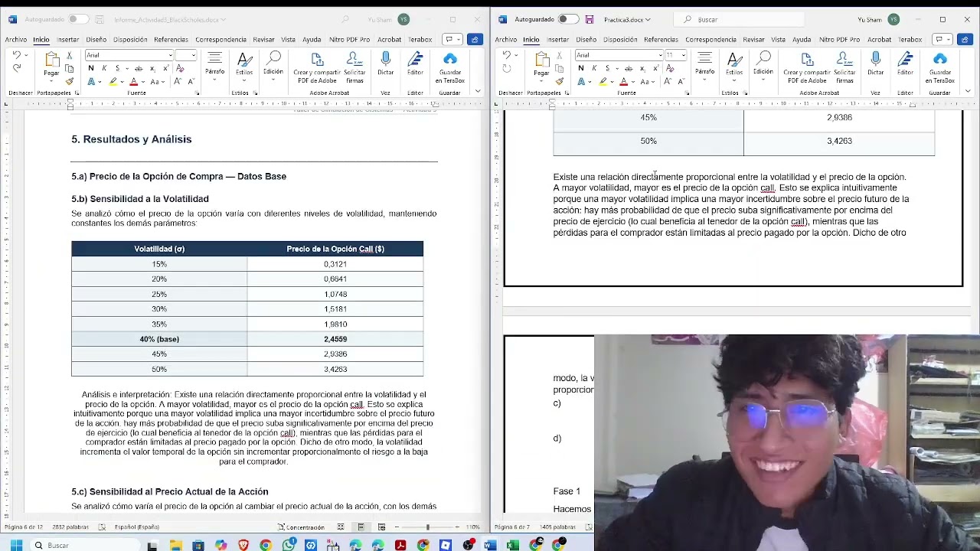This screenshot has height=551, width=980.
Task: Toggle bold in Informe window ribbon
Action: pos(91,68)
